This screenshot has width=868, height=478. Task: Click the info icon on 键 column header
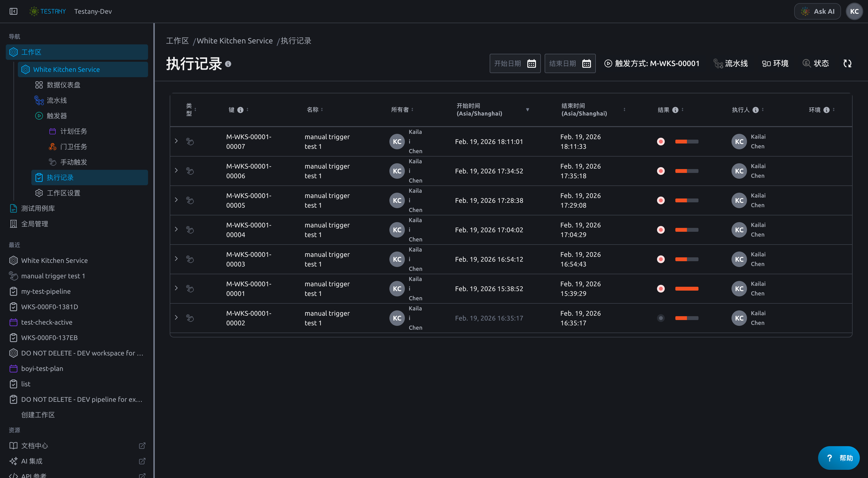(240, 110)
